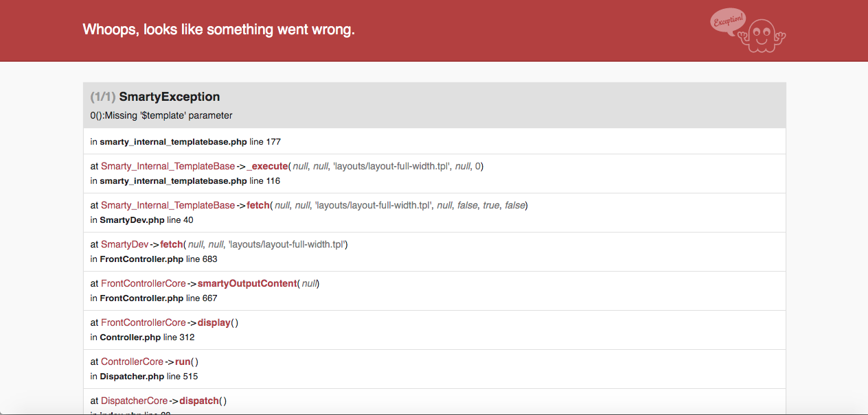Open the ControllerCore class link

point(133,361)
